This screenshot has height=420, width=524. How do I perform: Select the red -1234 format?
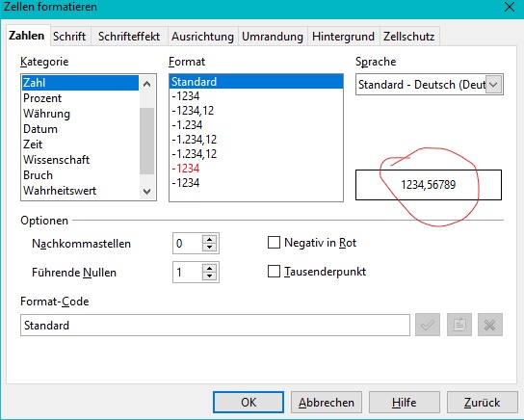(256, 169)
